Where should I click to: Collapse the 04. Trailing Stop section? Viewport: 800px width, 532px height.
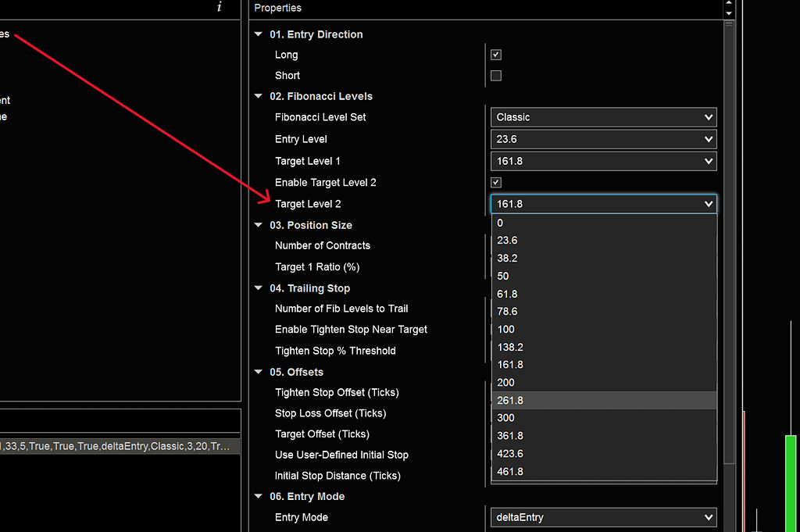pyautogui.click(x=258, y=287)
